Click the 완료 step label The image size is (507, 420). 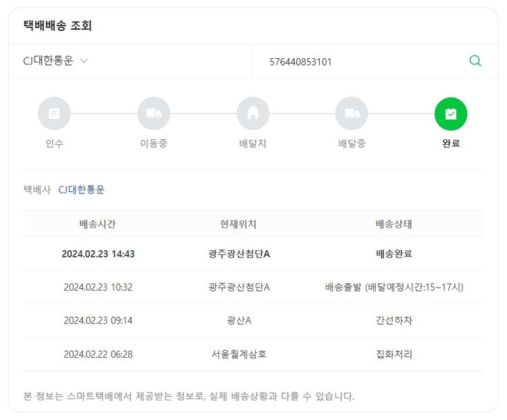tap(451, 143)
